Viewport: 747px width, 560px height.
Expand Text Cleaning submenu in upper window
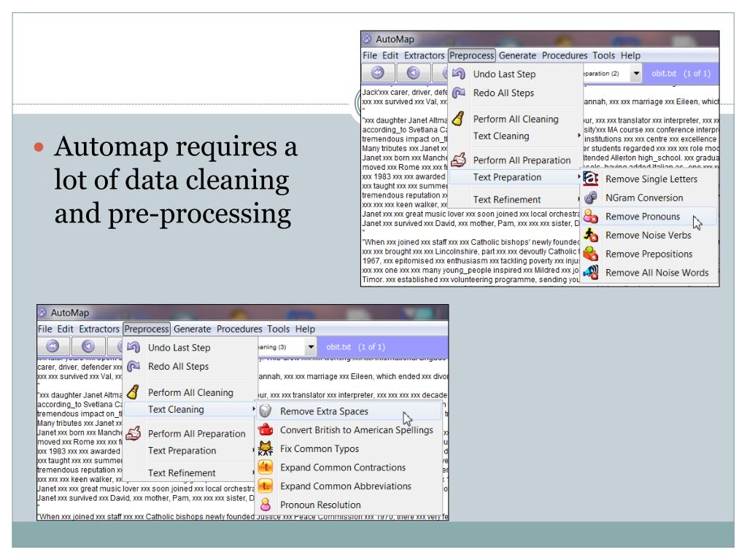[578, 136]
